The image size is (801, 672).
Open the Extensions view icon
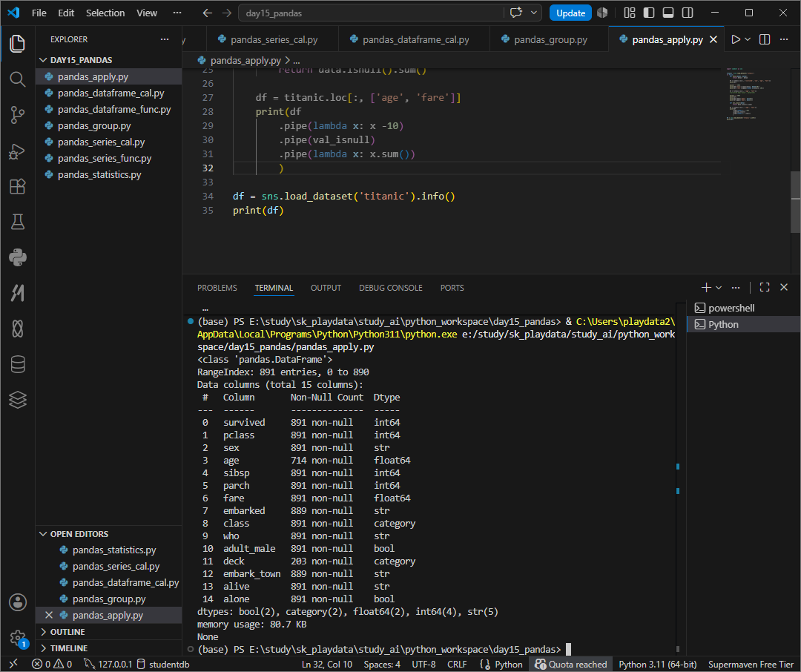coord(17,186)
